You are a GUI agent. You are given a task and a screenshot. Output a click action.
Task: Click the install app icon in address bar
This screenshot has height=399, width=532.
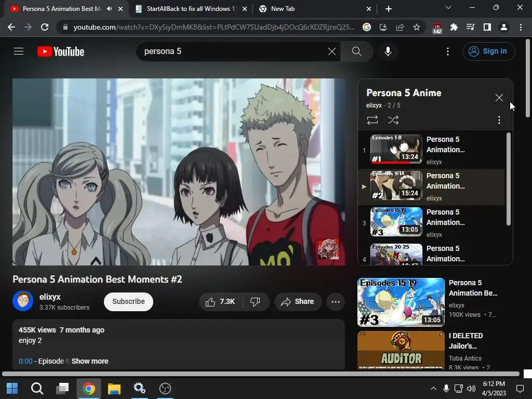[x=383, y=27]
